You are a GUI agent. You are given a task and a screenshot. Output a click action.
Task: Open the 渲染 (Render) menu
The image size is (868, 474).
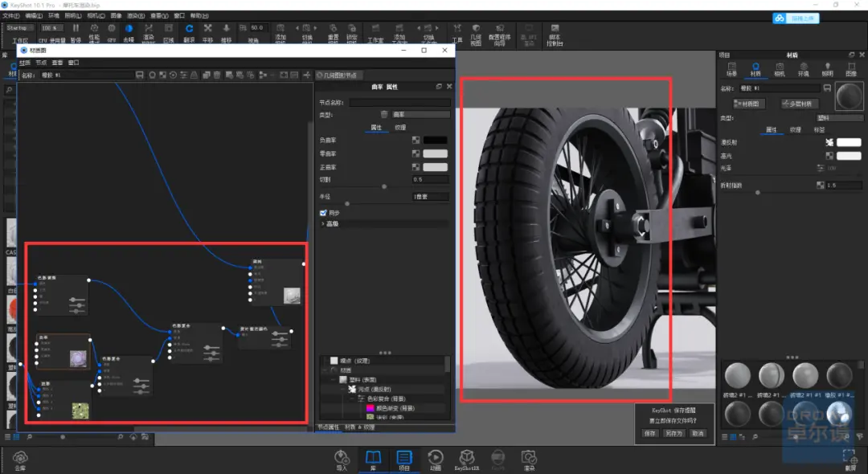coord(136,15)
